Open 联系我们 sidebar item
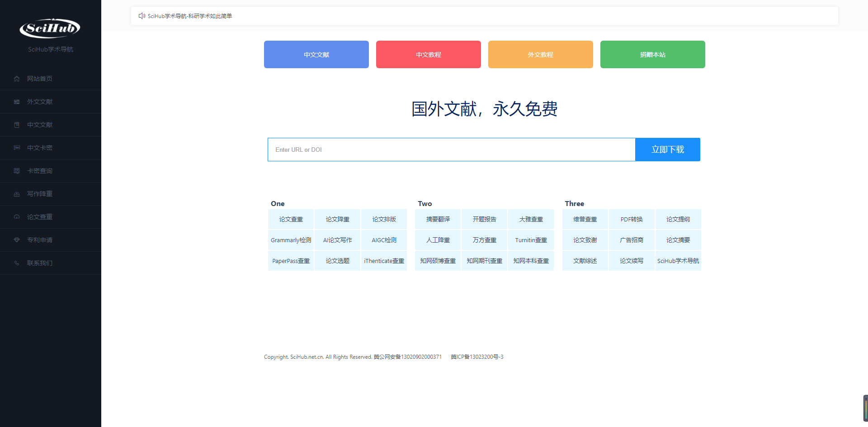Image resolution: width=868 pixels, height=427 pixels. pyautogui.click(x=51, y=263)
